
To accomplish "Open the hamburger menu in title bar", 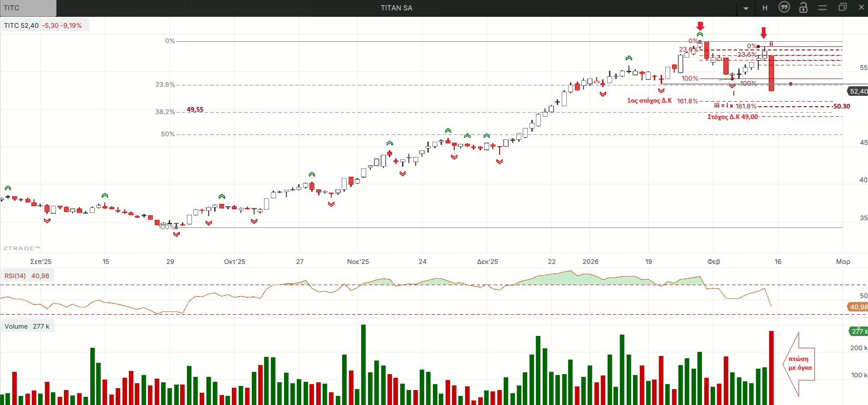I will 823,7.
